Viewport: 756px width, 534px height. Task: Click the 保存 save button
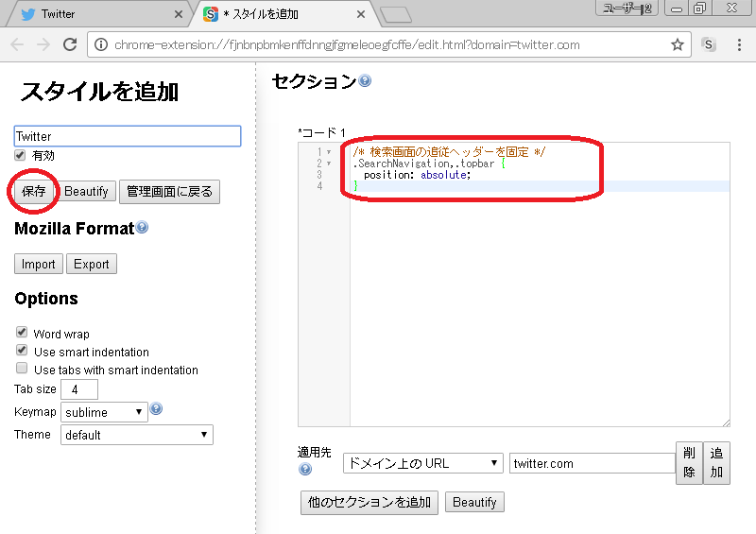point(33,191)
